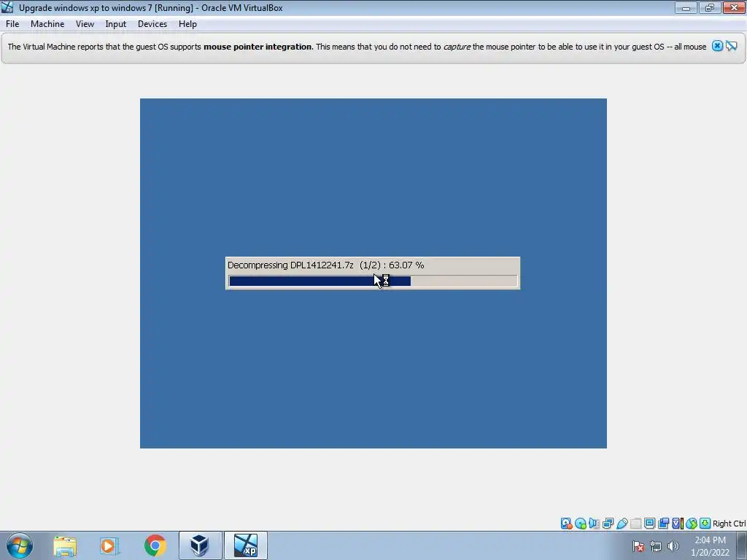Viewport: 747px width, 560px height.
Task: Click the Right Ctrl host key label
Action: (x=729, y=524)
